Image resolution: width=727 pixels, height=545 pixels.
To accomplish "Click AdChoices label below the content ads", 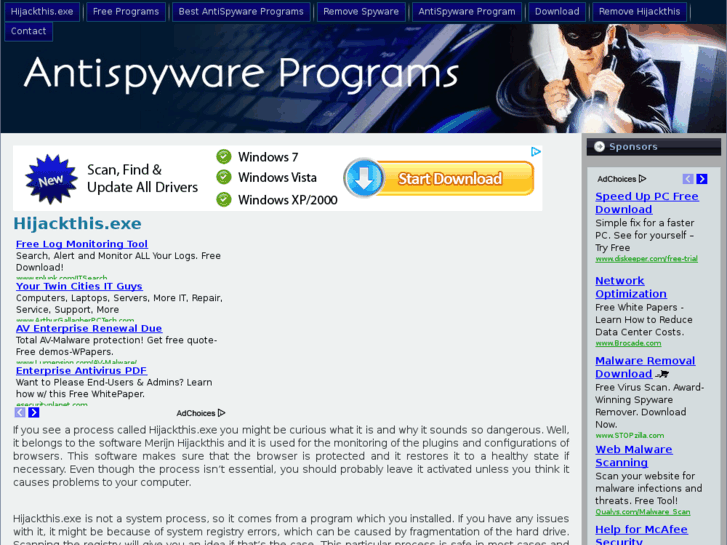I will (x=200, y=413).
